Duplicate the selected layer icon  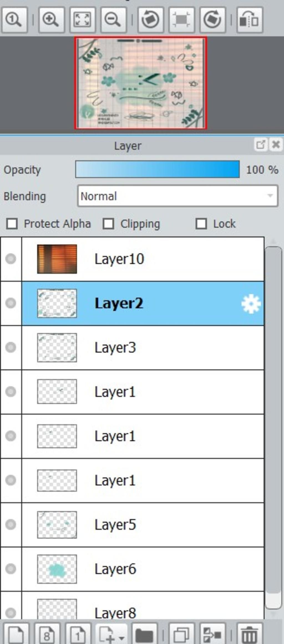(181, 634)
